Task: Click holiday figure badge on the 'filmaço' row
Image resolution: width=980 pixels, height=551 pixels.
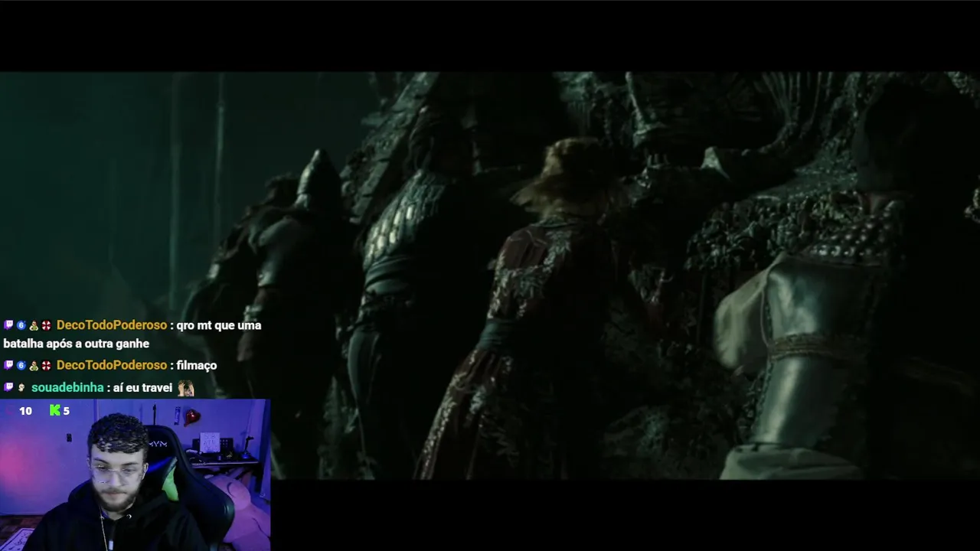Action: tap(34, 365)
